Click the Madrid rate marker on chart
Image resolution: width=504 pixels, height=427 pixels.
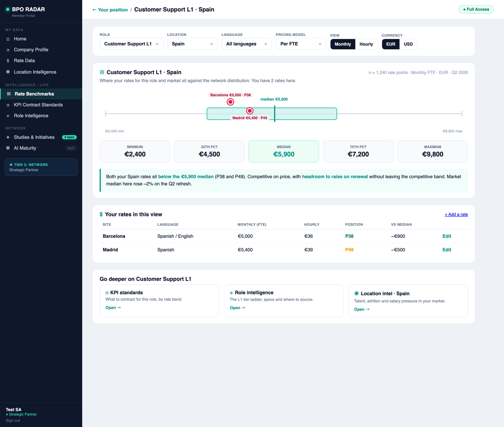click(x=250, y=111)
